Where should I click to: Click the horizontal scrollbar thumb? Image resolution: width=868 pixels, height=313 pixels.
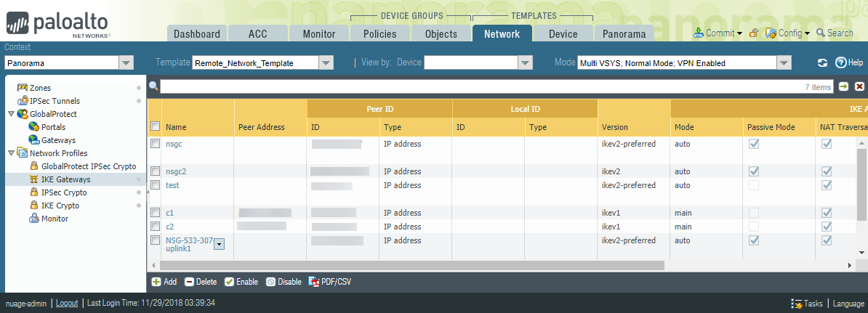[x=412, y=266]
